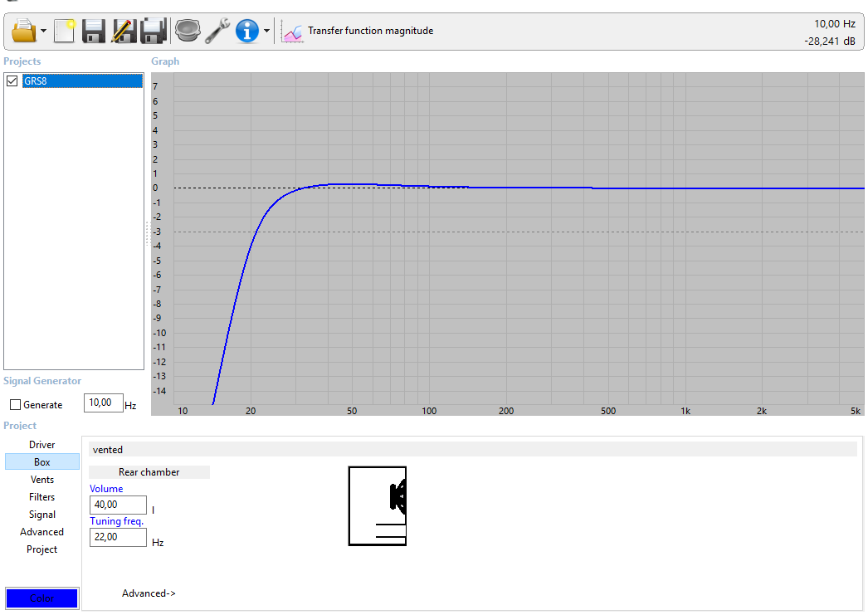
Task: Click Graph heading text
Action: pos(165,61)
